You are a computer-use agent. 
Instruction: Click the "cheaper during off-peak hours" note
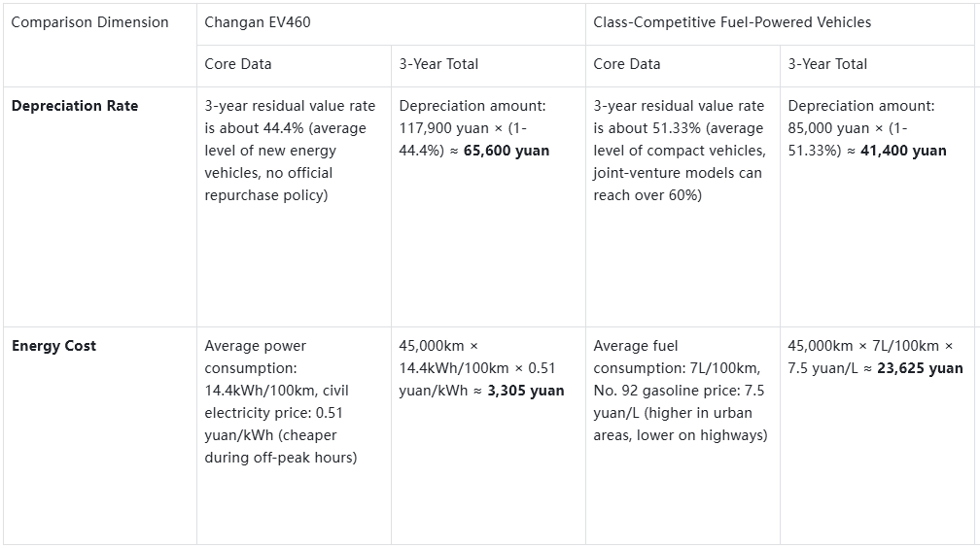[281, 446]
